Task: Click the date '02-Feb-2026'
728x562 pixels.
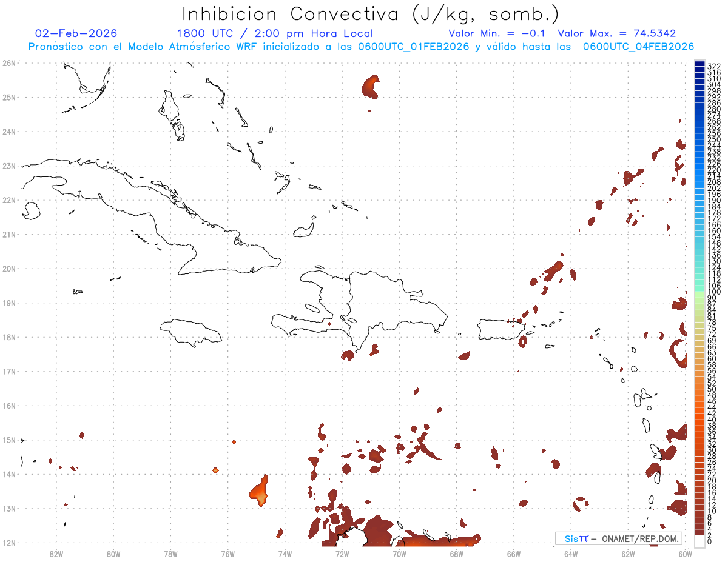Action: coord(76,33)
